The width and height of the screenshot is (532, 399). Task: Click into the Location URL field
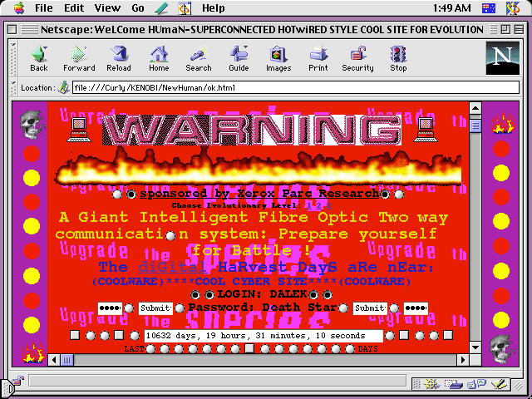pyautogui.click(x=296, y=87)
